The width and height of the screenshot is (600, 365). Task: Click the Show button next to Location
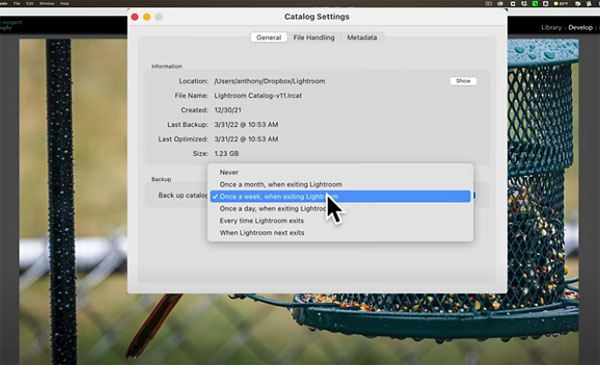coord(463,81)
